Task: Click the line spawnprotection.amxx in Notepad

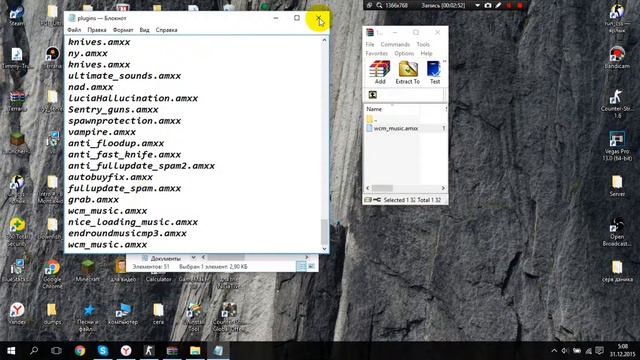Action: [x=124, y=121]
